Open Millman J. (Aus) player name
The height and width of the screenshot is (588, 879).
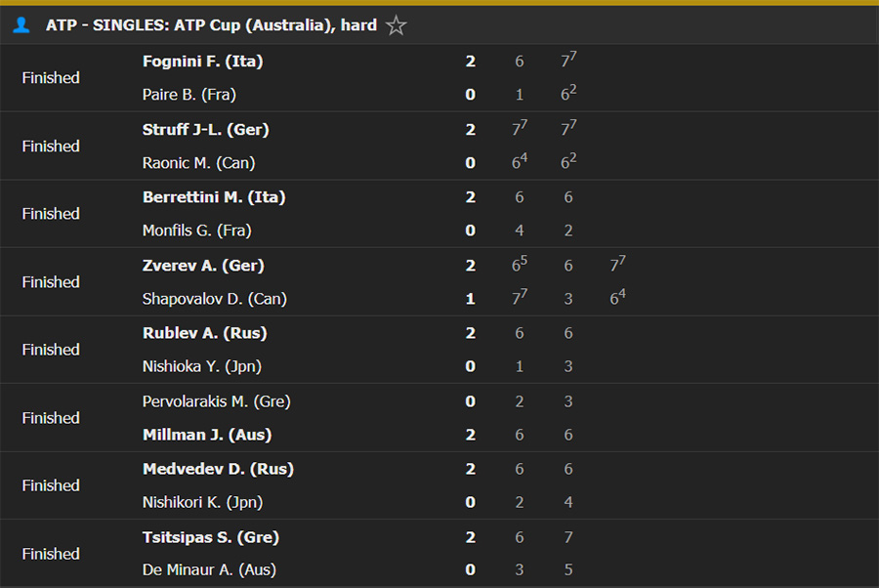point(207,435)
